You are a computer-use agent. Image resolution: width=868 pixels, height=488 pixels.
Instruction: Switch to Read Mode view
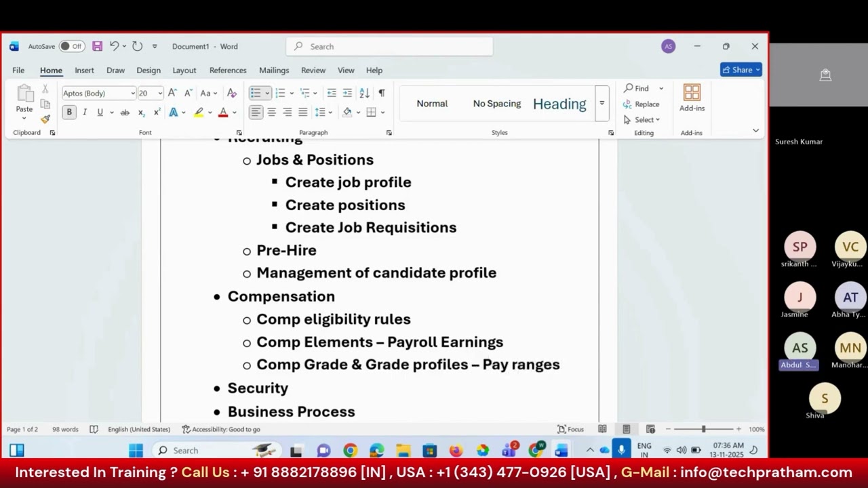(x=602, y=429)
